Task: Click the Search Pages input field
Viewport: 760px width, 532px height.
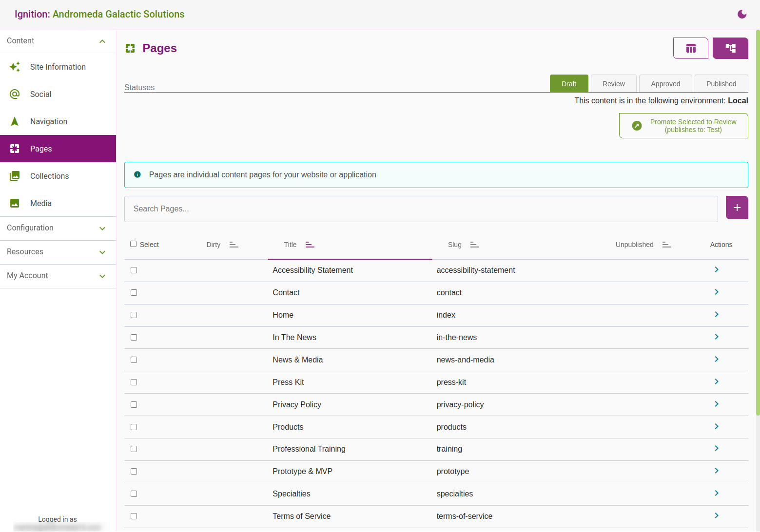Action: tap(421, 209)
